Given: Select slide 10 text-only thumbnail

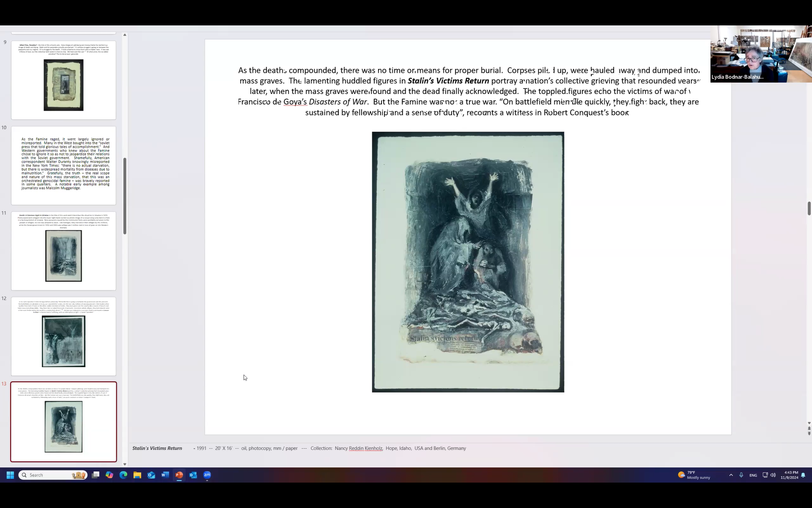Looking at the screenshot, I should coord(63,166).
